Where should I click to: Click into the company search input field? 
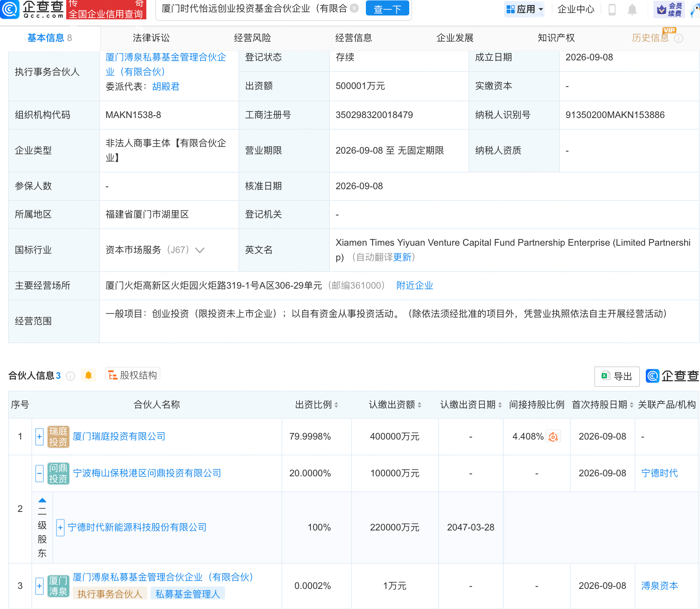(254, 9)
